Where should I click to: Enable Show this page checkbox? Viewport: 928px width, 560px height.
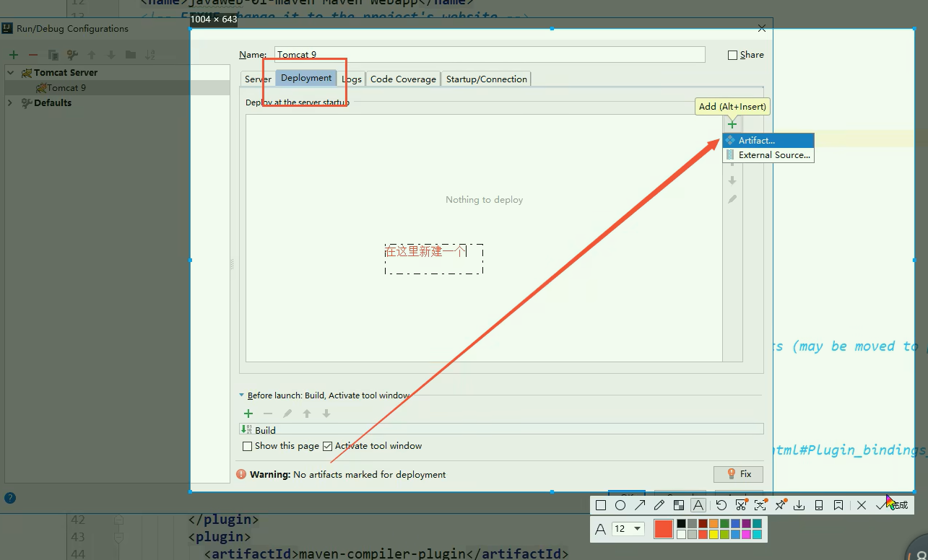(x=248, y=446)
